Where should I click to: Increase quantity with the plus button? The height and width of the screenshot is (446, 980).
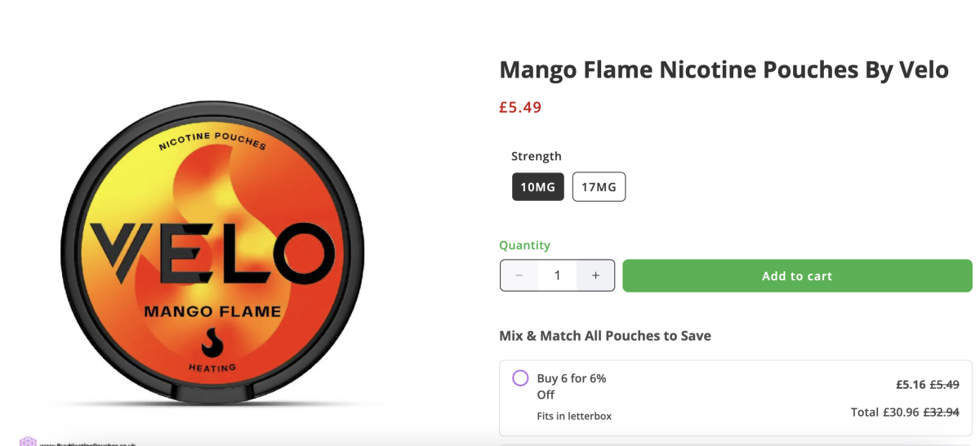(x=595, y=275)
